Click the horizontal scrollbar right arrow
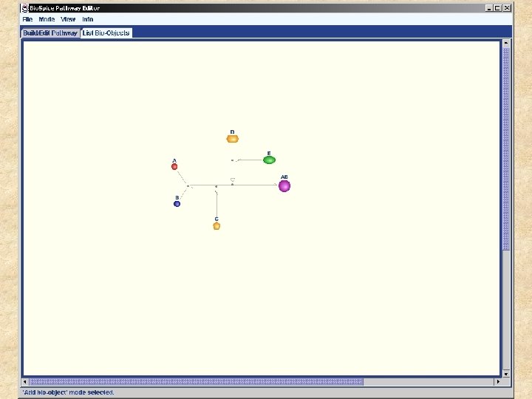 pyautogui.click(x=498, y=382)
